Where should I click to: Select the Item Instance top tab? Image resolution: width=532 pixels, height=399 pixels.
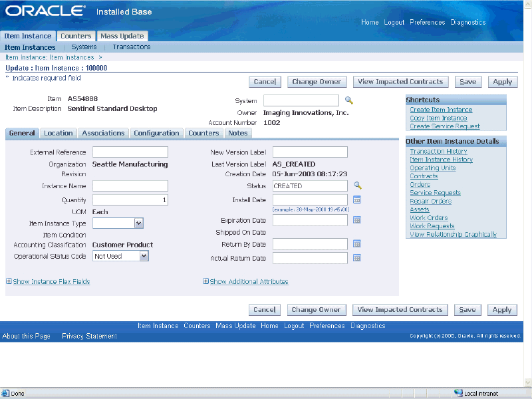click(28, 36)
